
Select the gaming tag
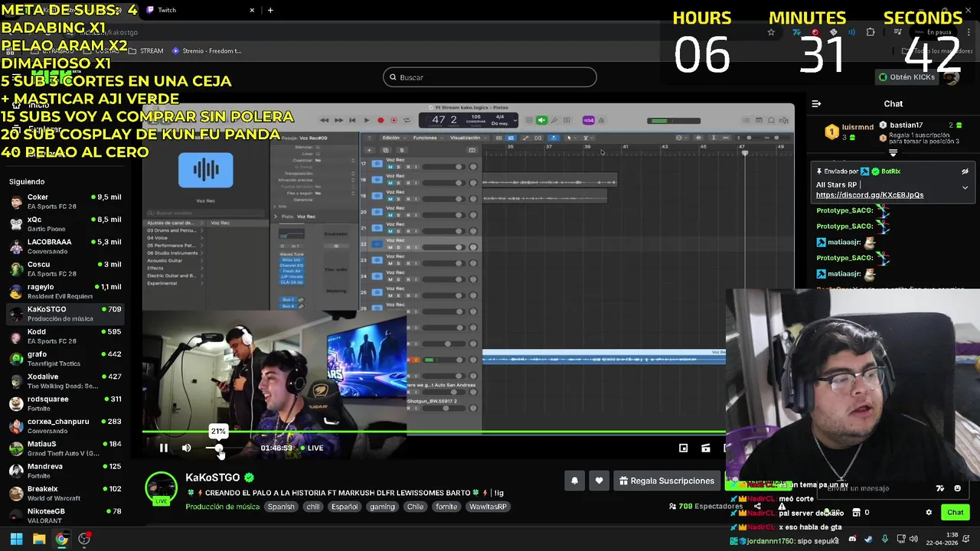[382, 507]
